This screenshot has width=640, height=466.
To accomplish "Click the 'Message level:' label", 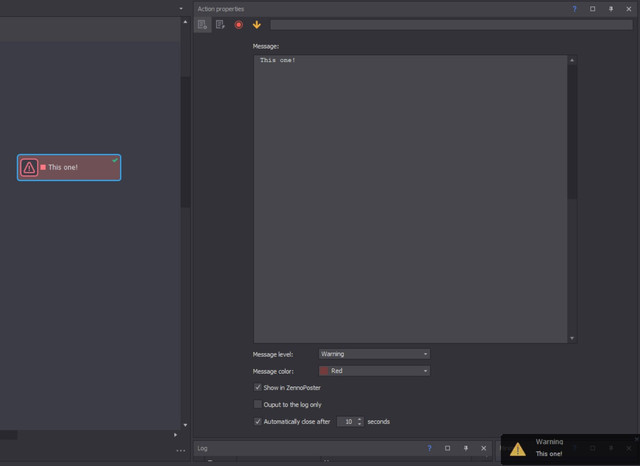I will (x=273, y=355).
